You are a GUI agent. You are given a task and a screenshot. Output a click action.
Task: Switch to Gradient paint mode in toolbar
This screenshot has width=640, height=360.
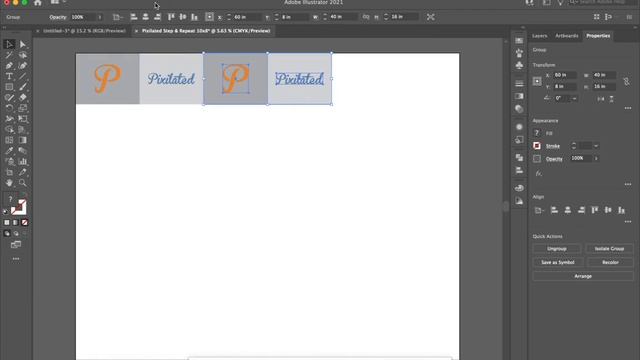(x=16, y=222)
